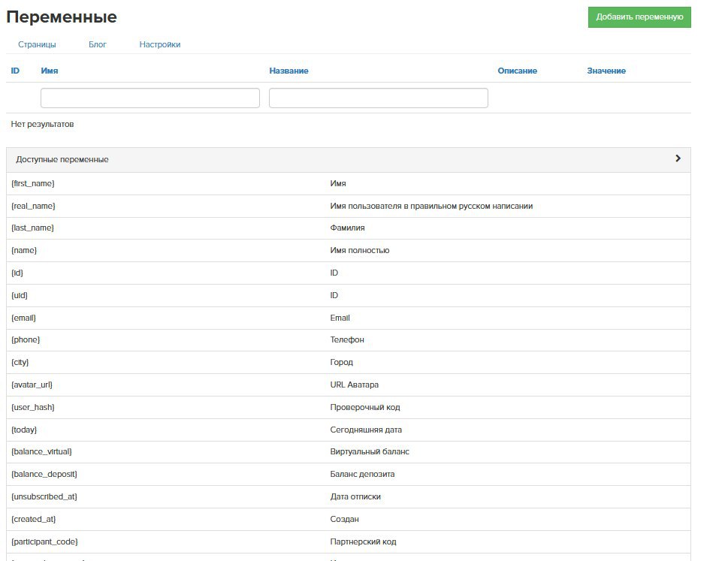Click the Переменные page heading
This screenshot has width=728, height=561.
tap(62, 17)
